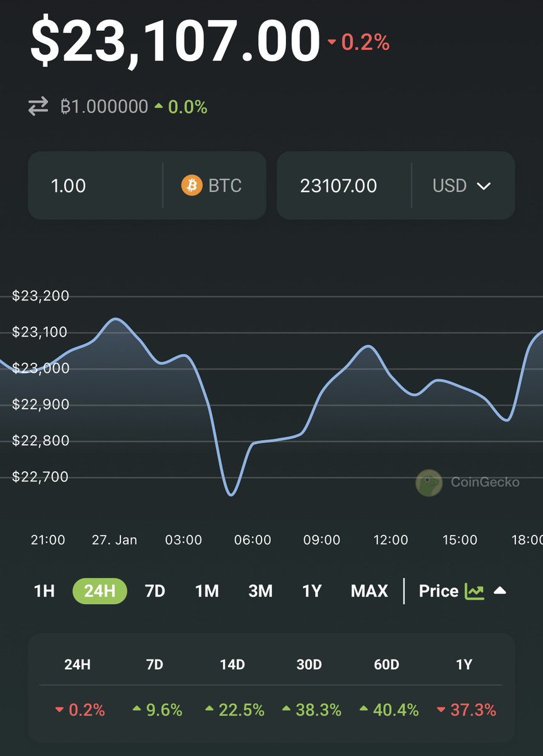Tap the $23,107.00 headline price
Image resolution: width=543 pixels, height=756 pixels.
click(x=175, y=41)
